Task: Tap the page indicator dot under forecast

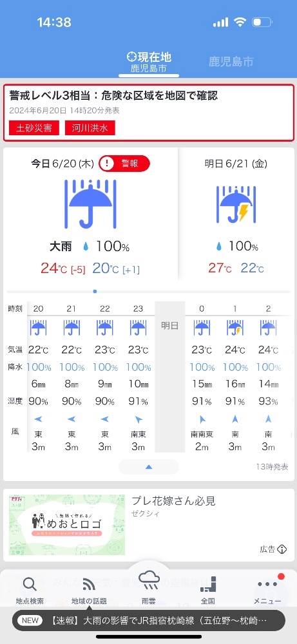Action: pos(95,291)
